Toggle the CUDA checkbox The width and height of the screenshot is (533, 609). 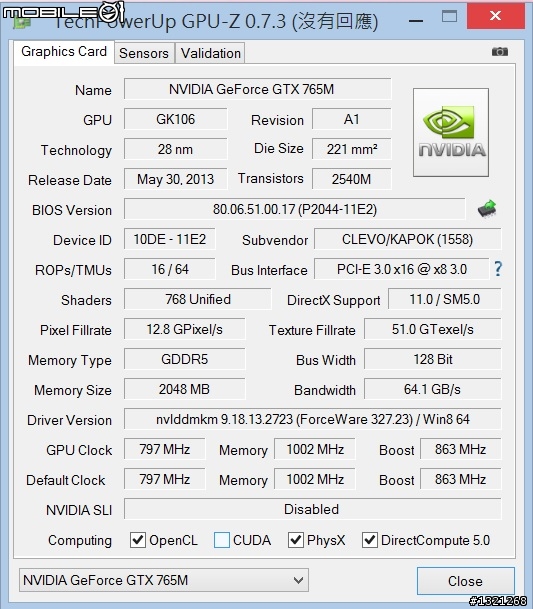(222, 540)
